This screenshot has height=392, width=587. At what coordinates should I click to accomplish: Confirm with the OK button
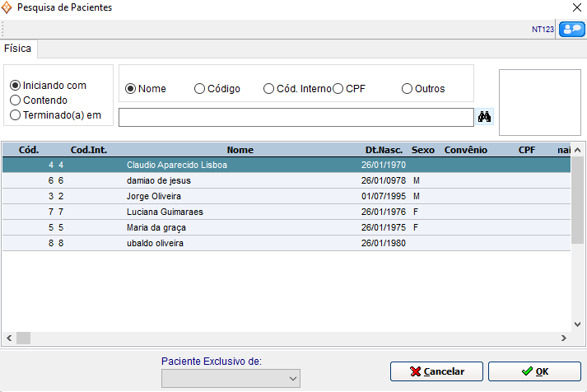point(534,371)
